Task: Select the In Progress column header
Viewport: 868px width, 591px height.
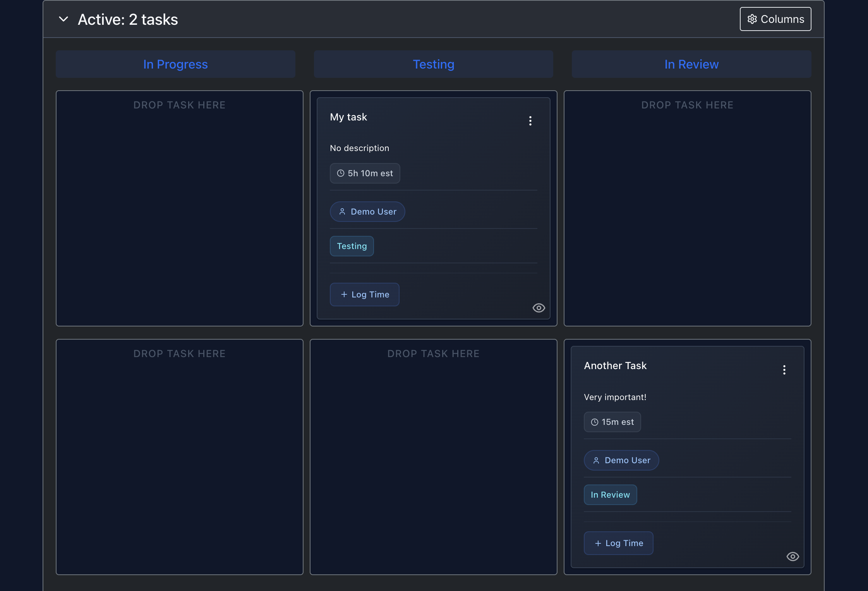Action: pyautogui.click(x=175, y=64)
